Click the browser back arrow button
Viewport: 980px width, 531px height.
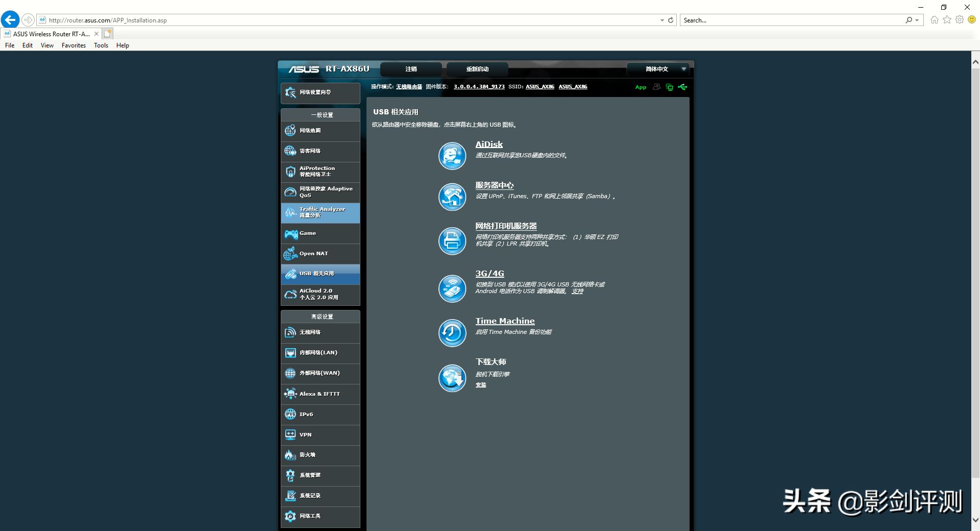(10, 20)
